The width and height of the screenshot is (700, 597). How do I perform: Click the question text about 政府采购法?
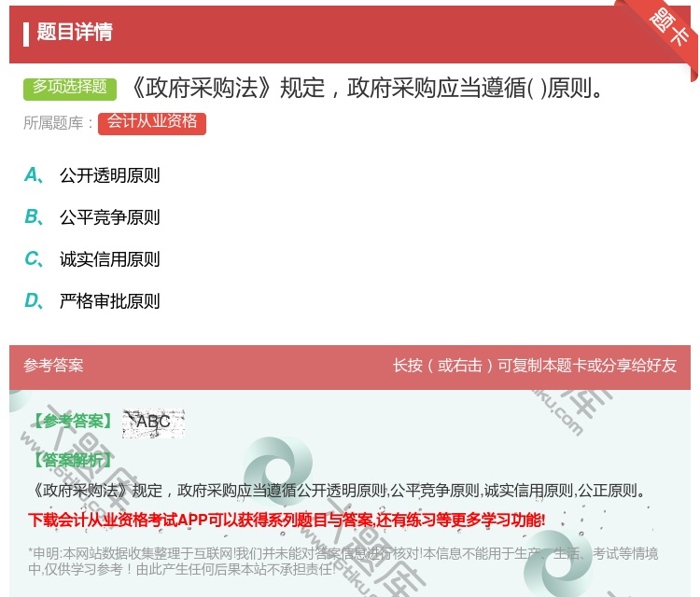tap(368, 88)
